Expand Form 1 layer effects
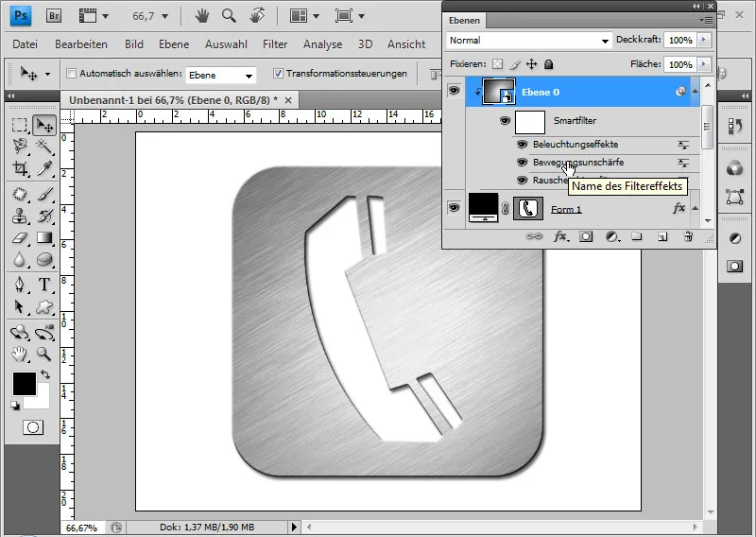This screenshot has height=537, width=756. tap(695, 208)
